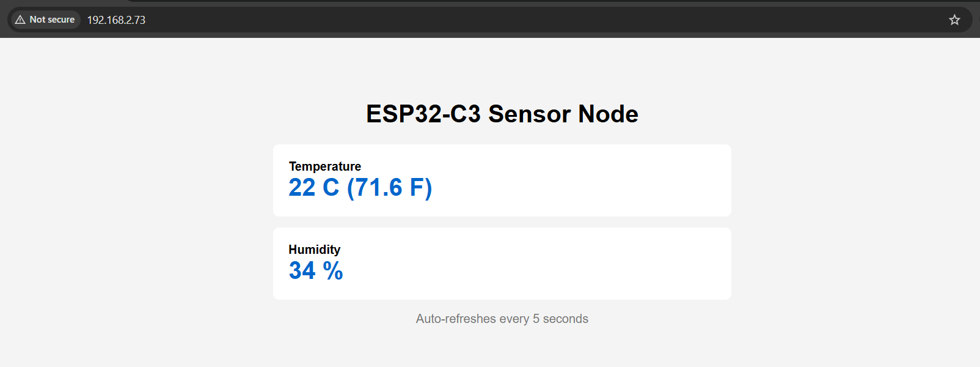Click the Temperature label

324,166
